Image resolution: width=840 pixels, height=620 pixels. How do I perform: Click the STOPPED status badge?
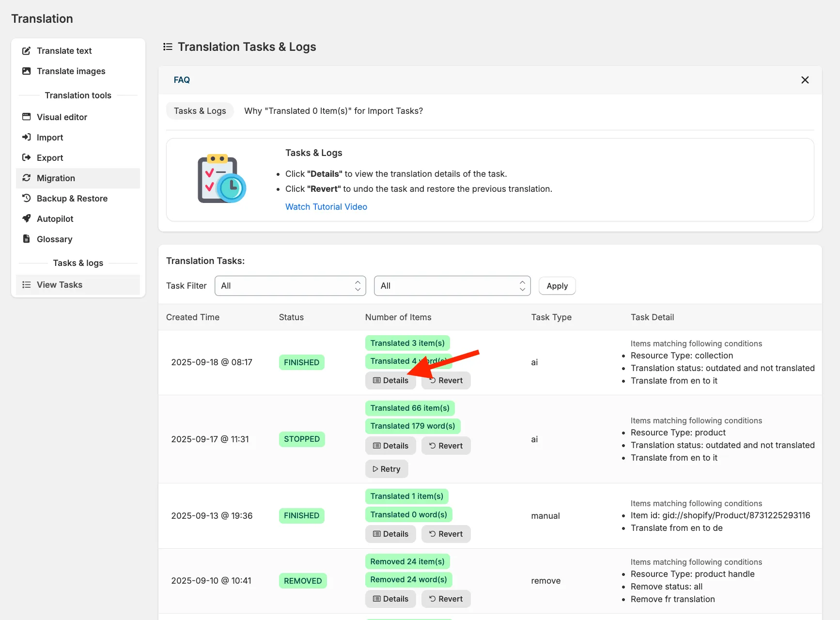pyautogui.click(x=302, y=439)
